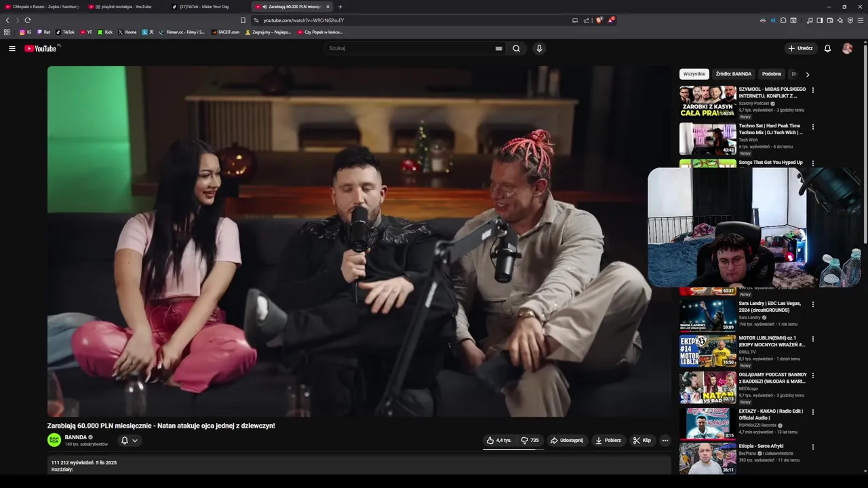Open Brave Shields lion icon
The width and height of the screenshot is (868, 488).
pyautogui.click(x=599, y=20)
